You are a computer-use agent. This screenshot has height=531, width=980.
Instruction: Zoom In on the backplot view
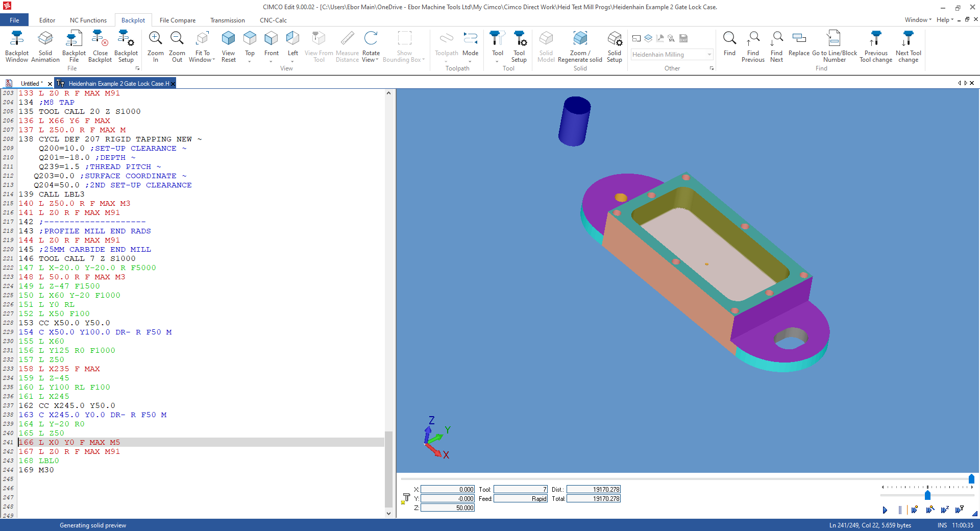[x=156, y=46]
